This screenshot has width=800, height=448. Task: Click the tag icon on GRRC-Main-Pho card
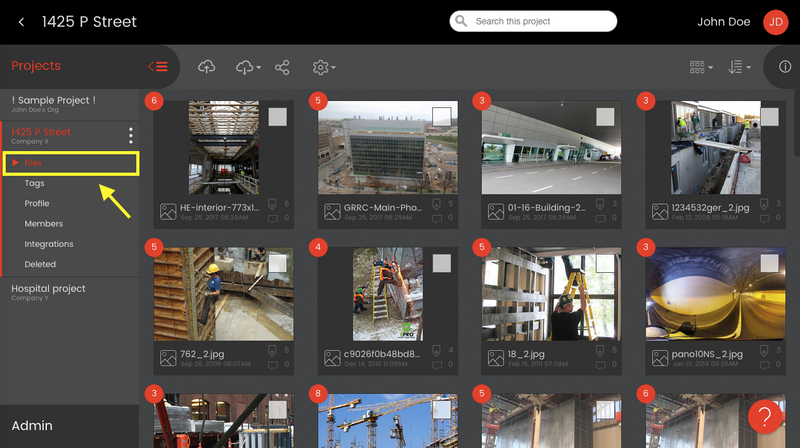[x=436, y=204]
